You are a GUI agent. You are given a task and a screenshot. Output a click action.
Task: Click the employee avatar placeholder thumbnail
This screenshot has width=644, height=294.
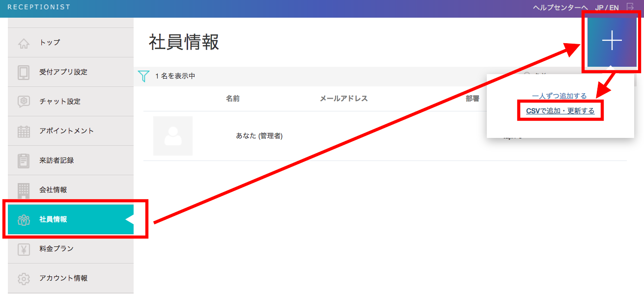(172, 136)
